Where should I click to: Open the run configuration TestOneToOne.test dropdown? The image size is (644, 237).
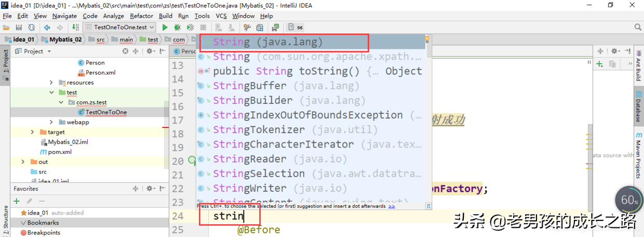(x=119, y=27)
